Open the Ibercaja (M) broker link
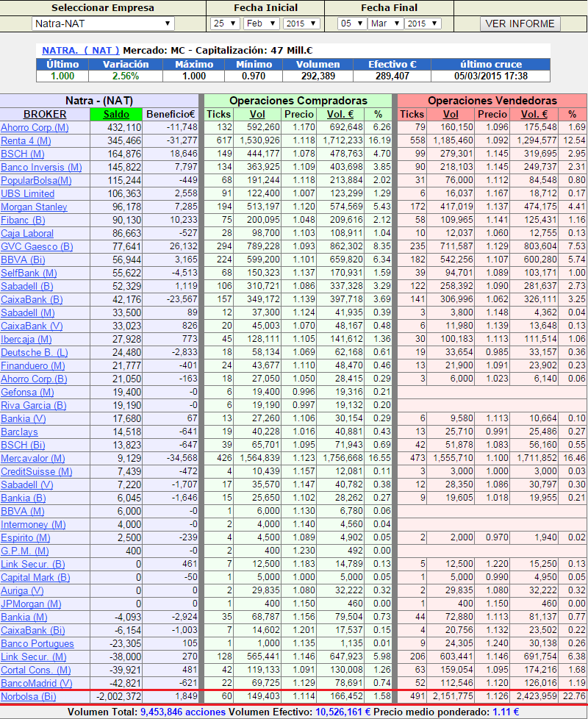The image size is (588, 719). (x=26, y=340)
